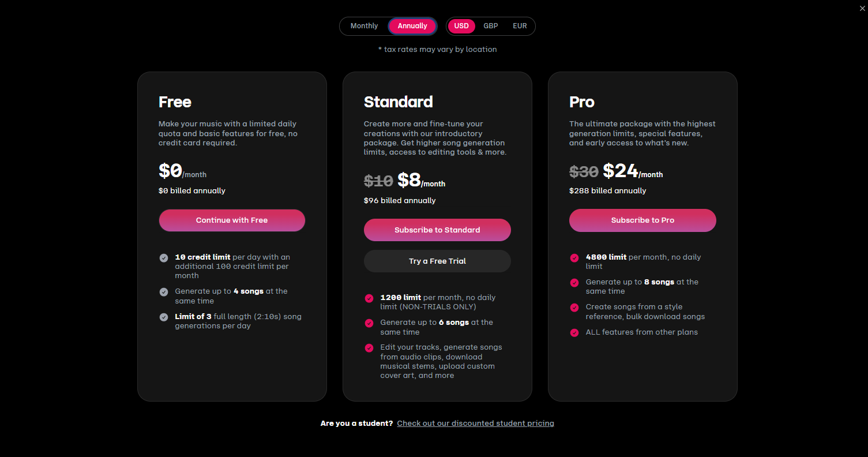868x457 pixels.
Task: Subscribe to the Standard plan
Action: pos(437,230)
